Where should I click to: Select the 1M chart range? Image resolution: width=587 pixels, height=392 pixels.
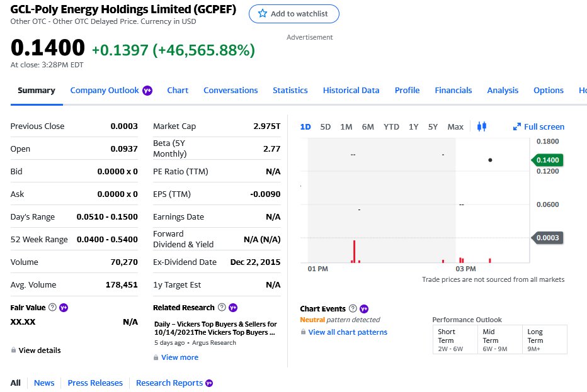point(346,127)
